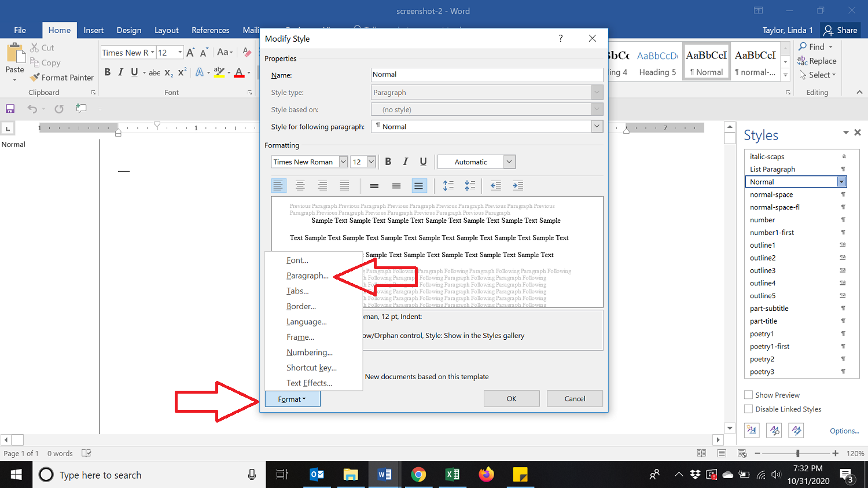The width and height of the screenshot is (868, 488).
Task: Click the increase indent icon in dialog
Action: [518, 186]
